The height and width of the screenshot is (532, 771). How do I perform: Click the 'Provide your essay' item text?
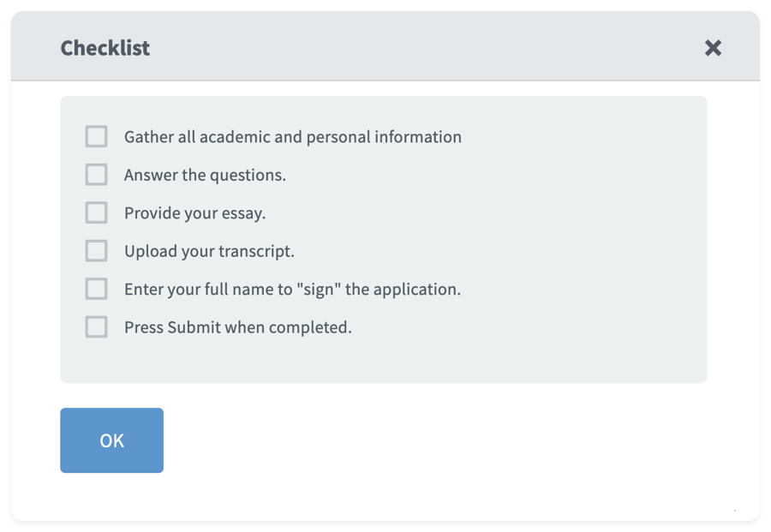pyautogui.click(x=192, y=212)
